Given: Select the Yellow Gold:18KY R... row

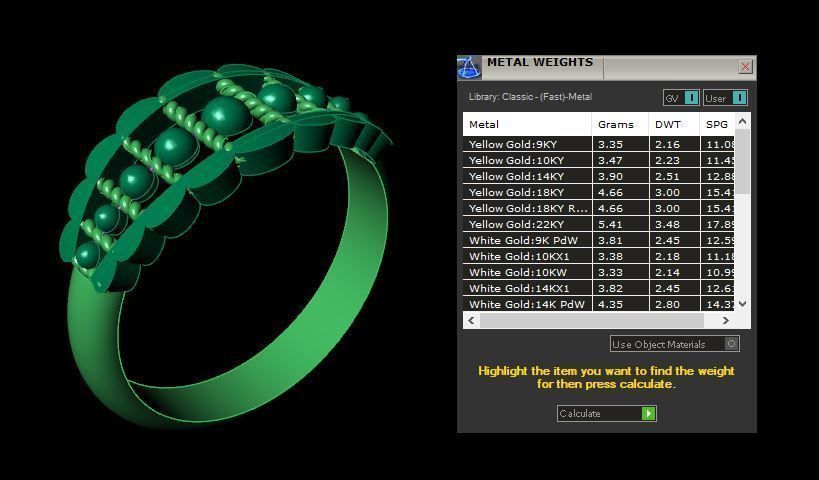Looking at the screenshot, I should coord(599,208).
